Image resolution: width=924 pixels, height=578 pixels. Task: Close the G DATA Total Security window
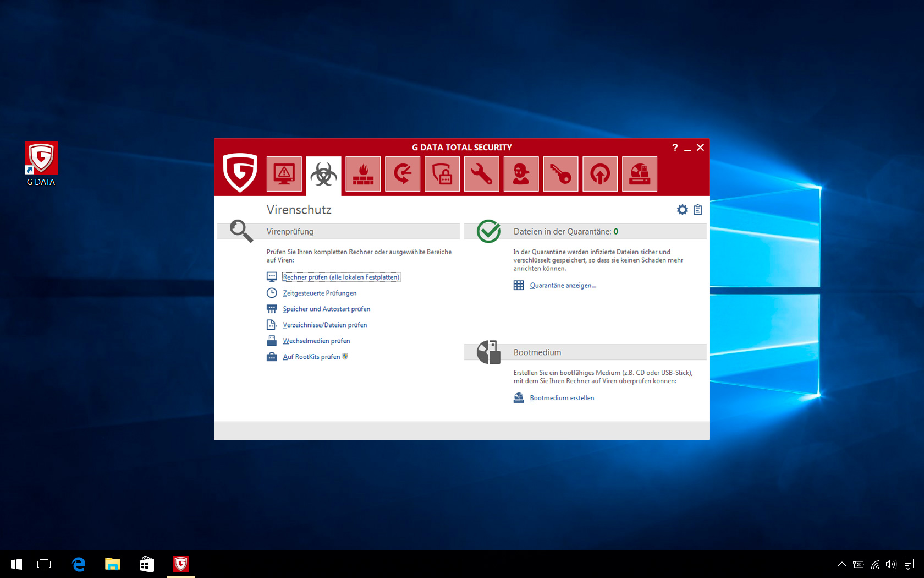pyautogui.click(x=700, y=148)
